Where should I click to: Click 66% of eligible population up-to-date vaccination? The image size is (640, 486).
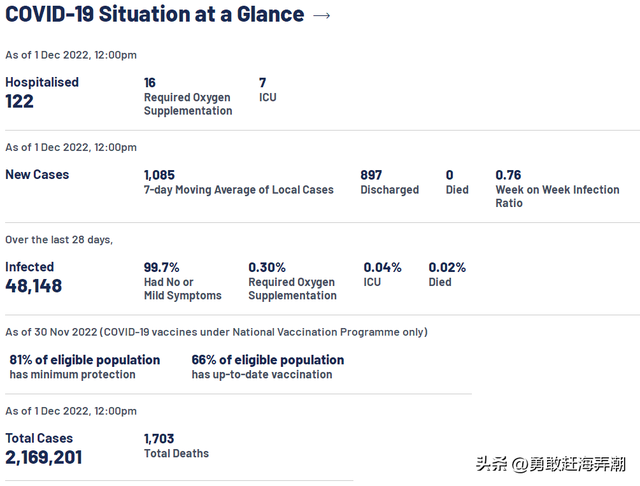click(267, 366)
